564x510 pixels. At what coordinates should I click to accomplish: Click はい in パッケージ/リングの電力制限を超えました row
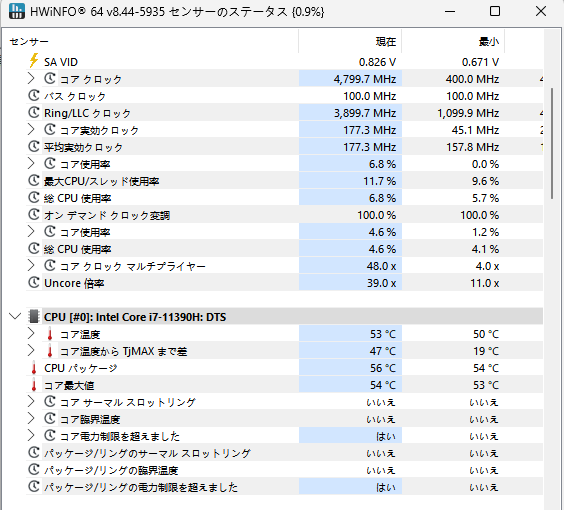[386, 488]
